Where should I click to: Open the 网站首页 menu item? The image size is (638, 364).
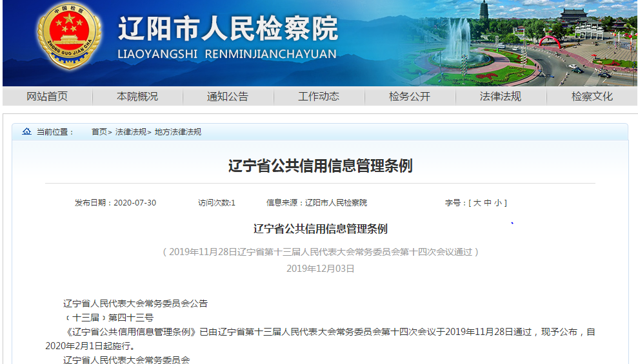pyautogui.click(x=47, y=96)
